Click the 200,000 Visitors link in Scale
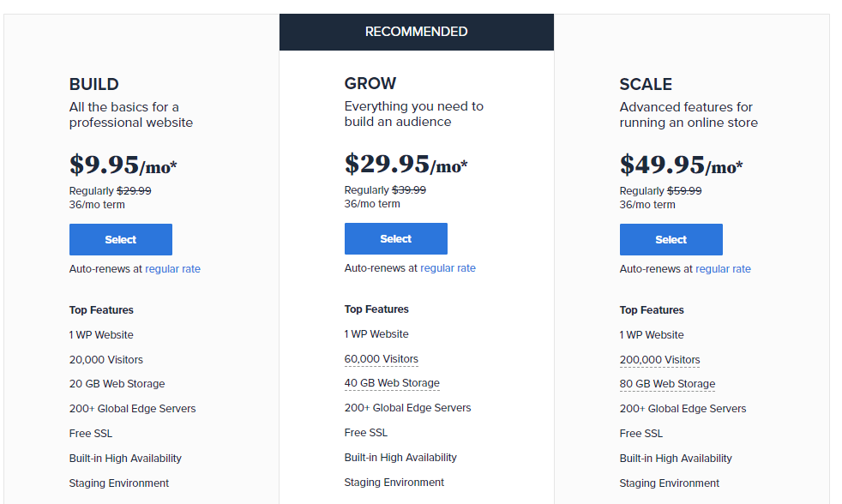 pos(659,359)
